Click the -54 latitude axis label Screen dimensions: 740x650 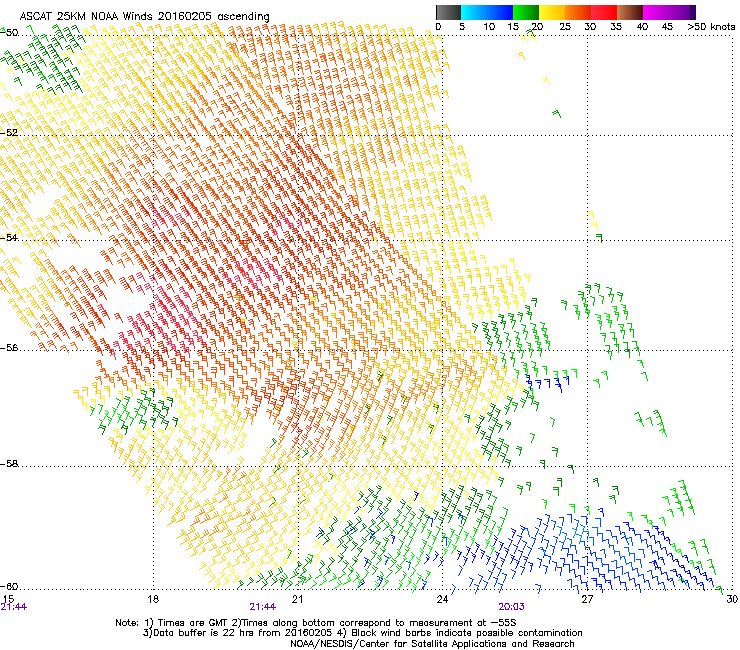(9, 237)
